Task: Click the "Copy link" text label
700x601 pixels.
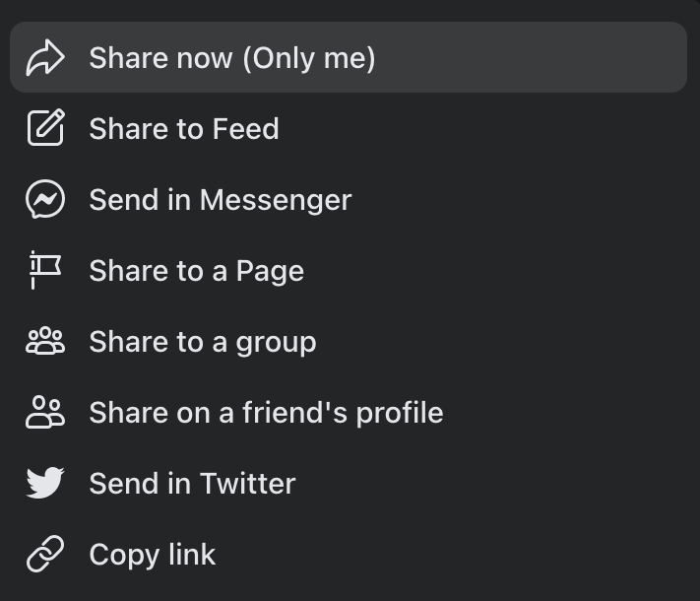Action: (x=152, y=555)
